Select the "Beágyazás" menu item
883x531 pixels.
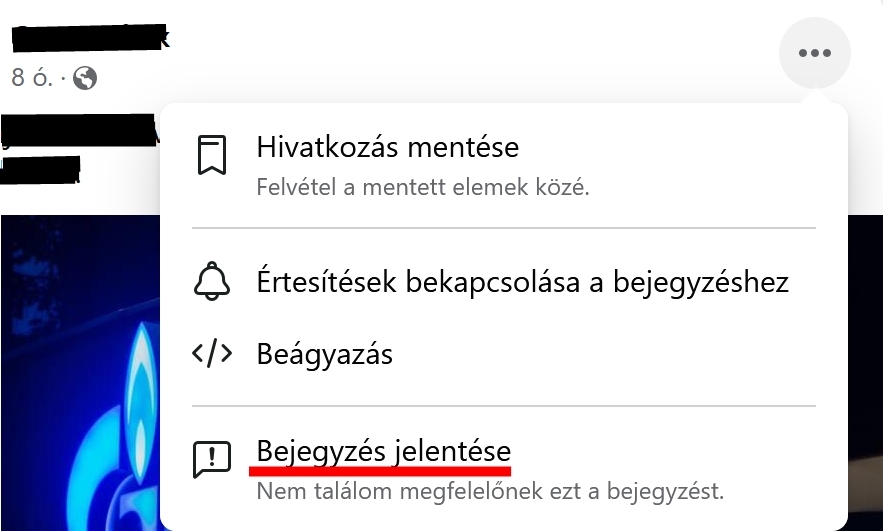coord(504,354)
